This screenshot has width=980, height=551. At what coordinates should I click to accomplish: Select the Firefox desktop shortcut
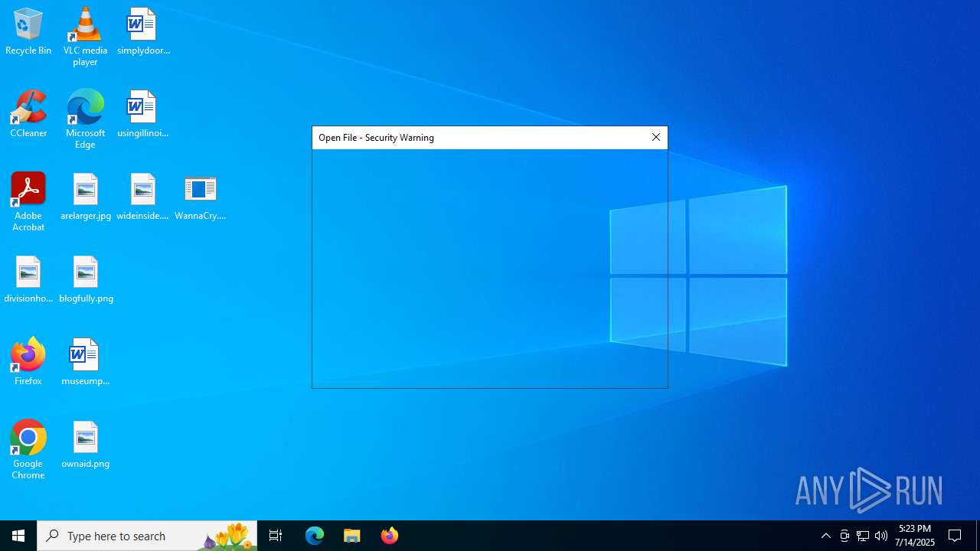pos(28,362)
